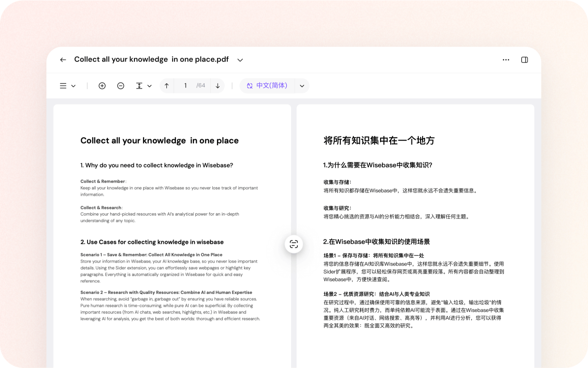588x368 pixels.
Task: Click heading Use Cases for collecting knowledge
Action: tap(152, 242)
